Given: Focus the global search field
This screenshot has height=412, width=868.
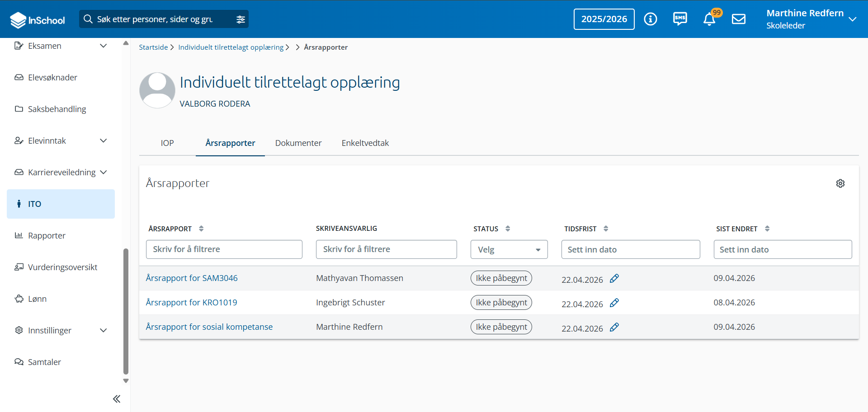Looking at the screenshot, I should 155,19.
